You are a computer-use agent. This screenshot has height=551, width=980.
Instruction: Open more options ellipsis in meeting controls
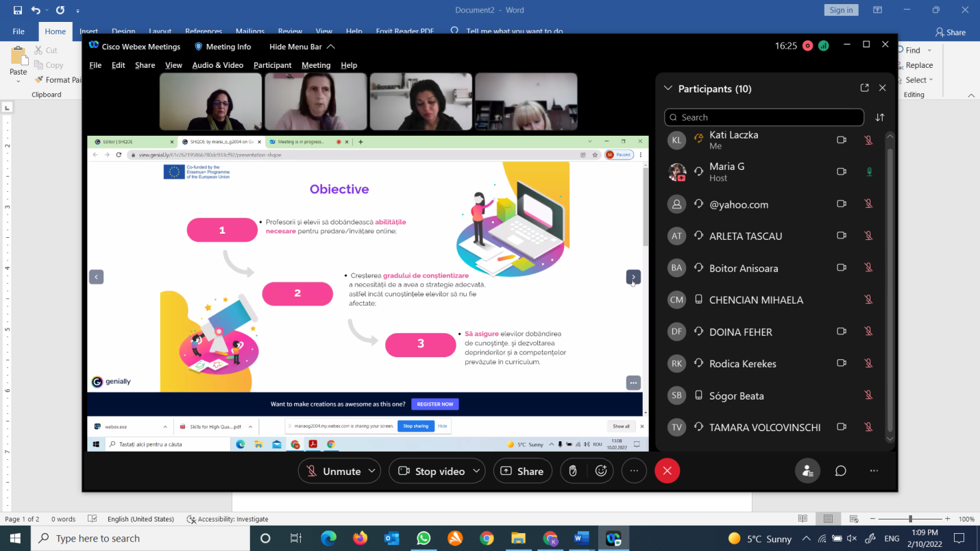[x=634, y=471]
